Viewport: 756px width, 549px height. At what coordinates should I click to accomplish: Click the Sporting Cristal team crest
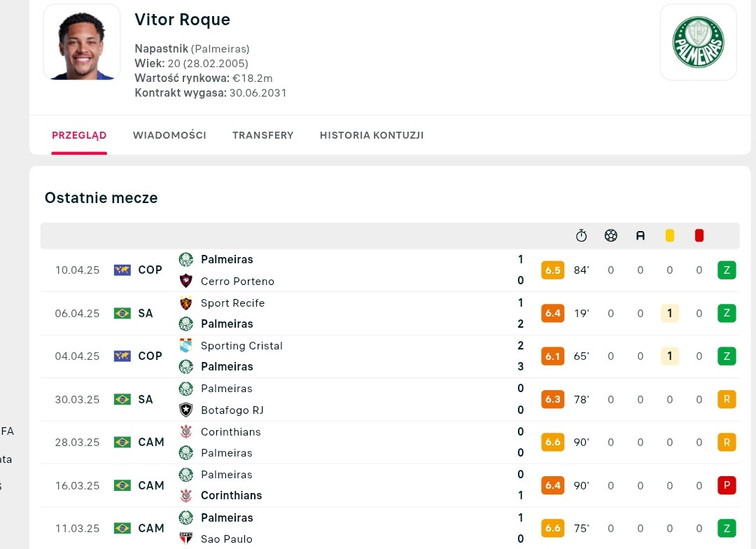coord(185,345)
